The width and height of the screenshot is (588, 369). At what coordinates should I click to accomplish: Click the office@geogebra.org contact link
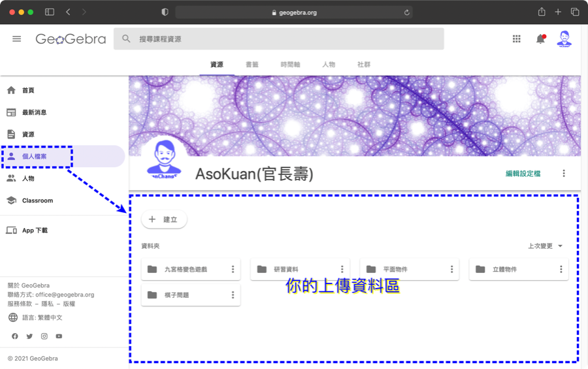coord(65,295)
